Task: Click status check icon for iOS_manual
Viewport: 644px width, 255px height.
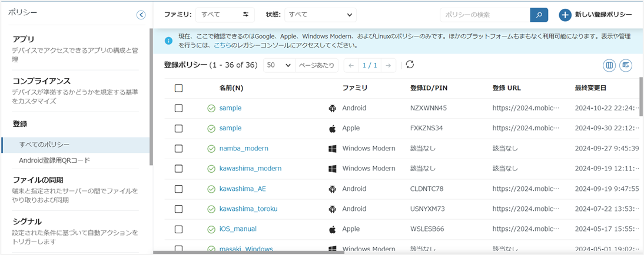Action: point(211,229)
